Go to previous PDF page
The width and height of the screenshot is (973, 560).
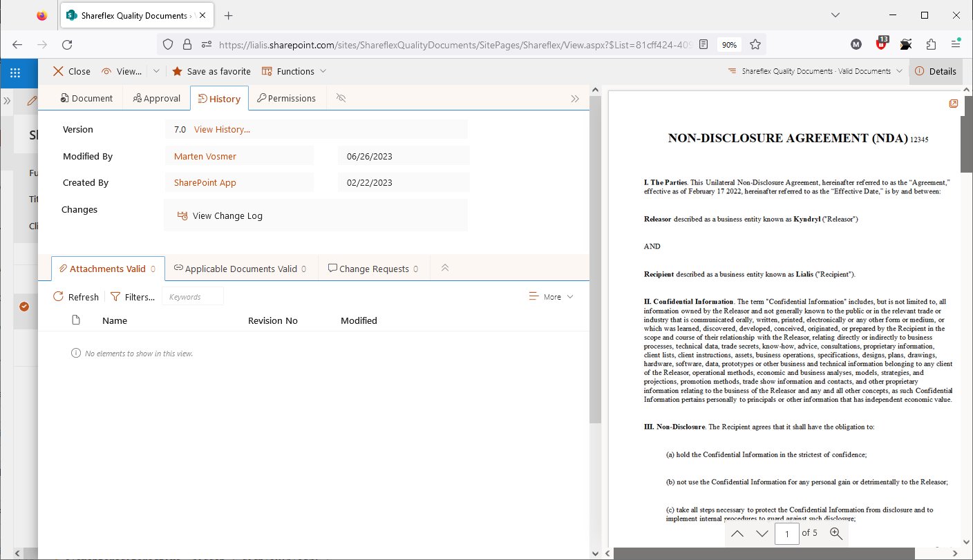(x=737, y=533)
